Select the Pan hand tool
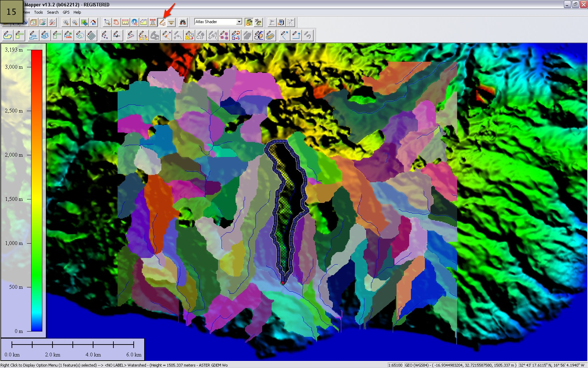The image size is (588, 368). 116,22
